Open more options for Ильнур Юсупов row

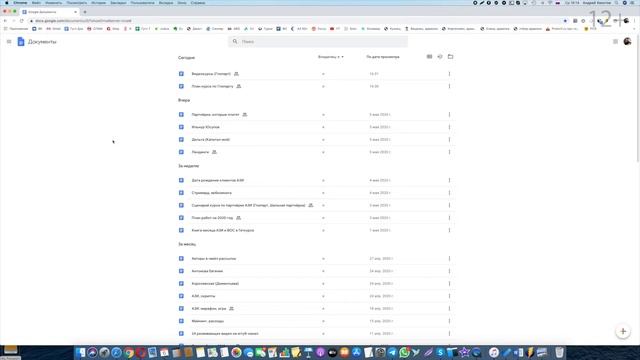pos(449,127)
